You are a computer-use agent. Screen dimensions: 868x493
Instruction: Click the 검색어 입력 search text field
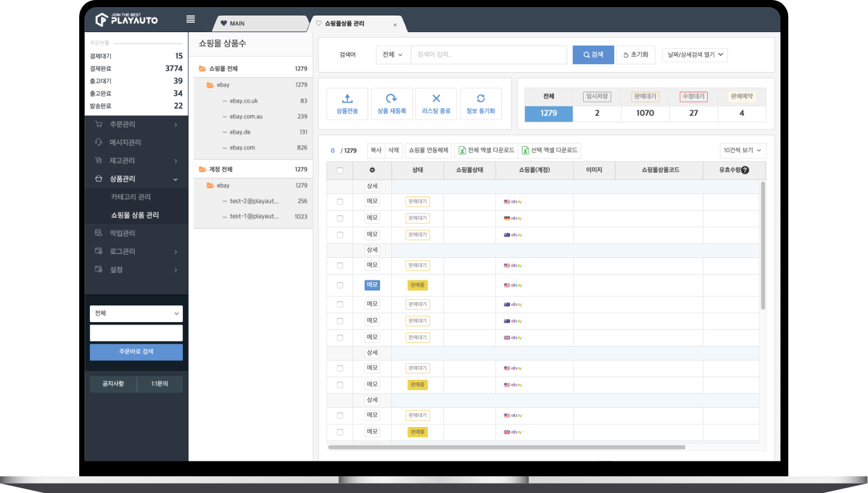click(x=489, y=55)
